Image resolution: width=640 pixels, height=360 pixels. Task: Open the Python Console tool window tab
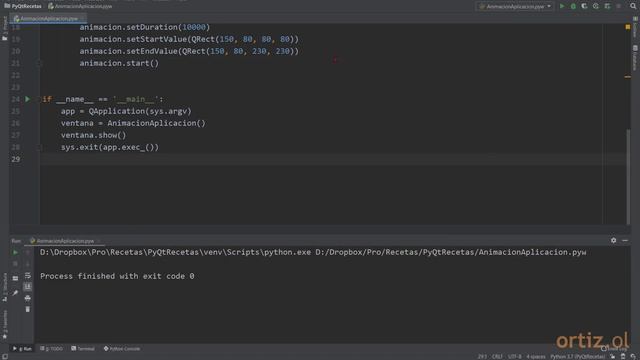point(122,349)
